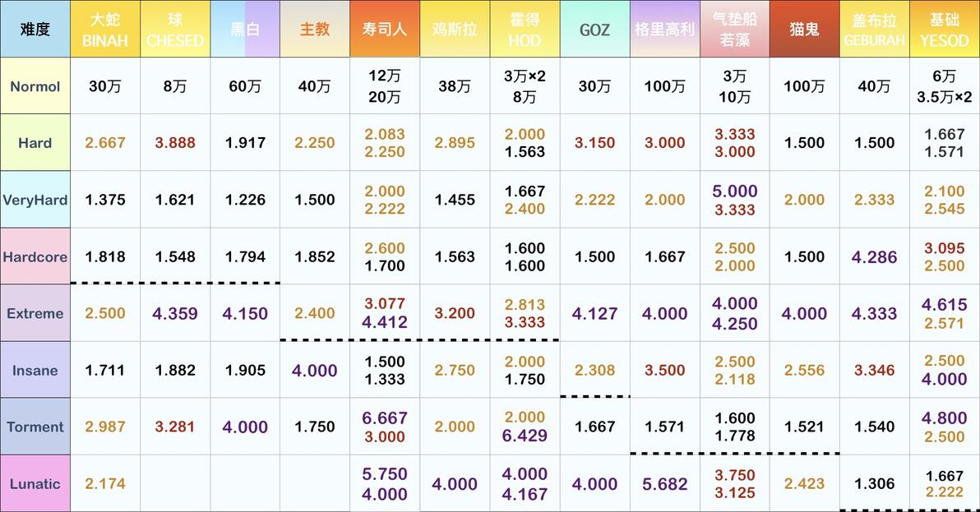Select the VeryHard row label
980x512 pixels.
pyautogui.click(x=35, y=200)
